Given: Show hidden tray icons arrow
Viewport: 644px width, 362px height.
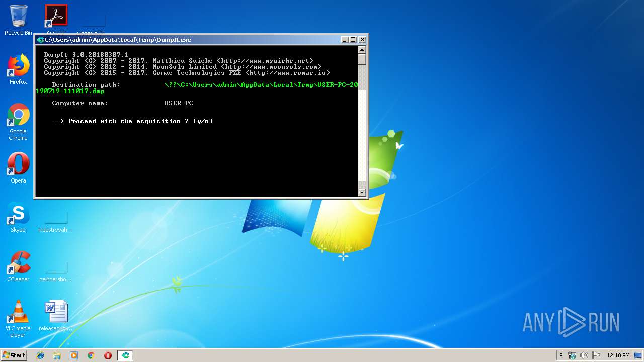Looking at the screenshot, I should click(561, 355).
